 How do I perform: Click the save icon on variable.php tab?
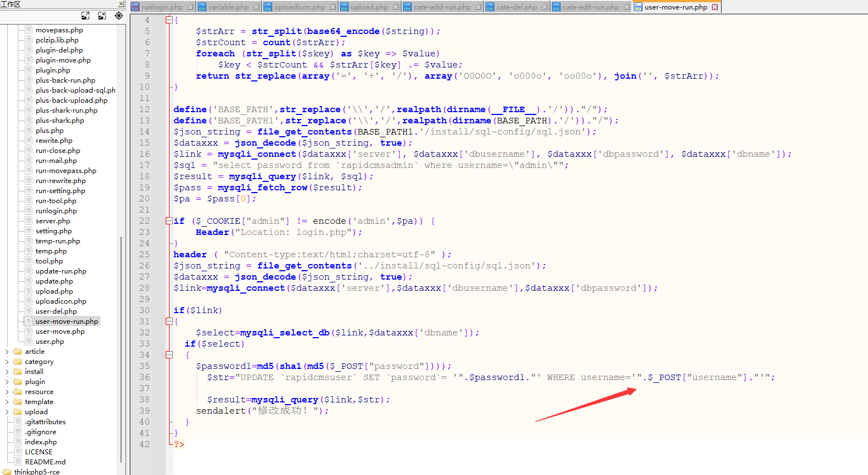(202, 7)
